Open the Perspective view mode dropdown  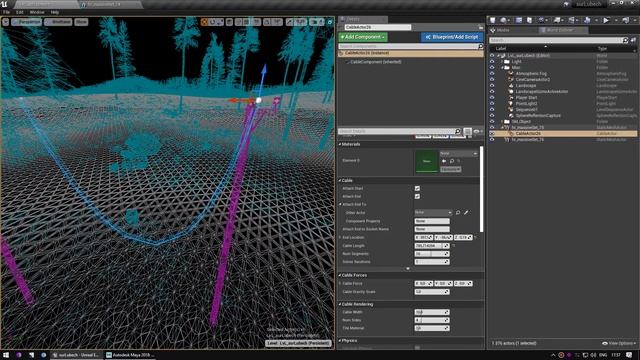(27, 22)
